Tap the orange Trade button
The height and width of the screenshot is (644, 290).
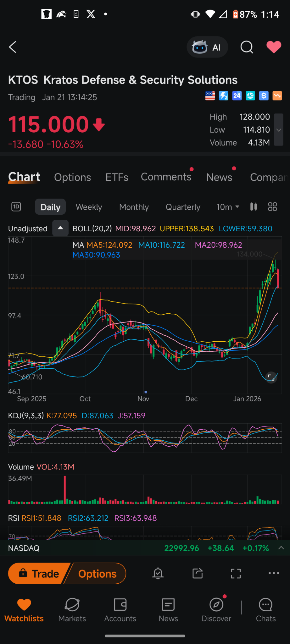[x=39, y=574]
